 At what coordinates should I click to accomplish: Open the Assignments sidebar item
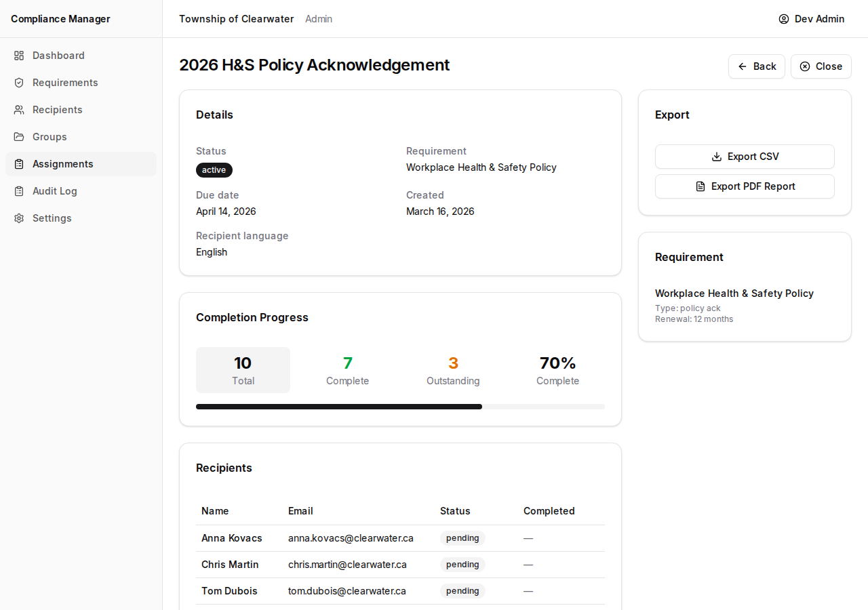click(81, 164)
